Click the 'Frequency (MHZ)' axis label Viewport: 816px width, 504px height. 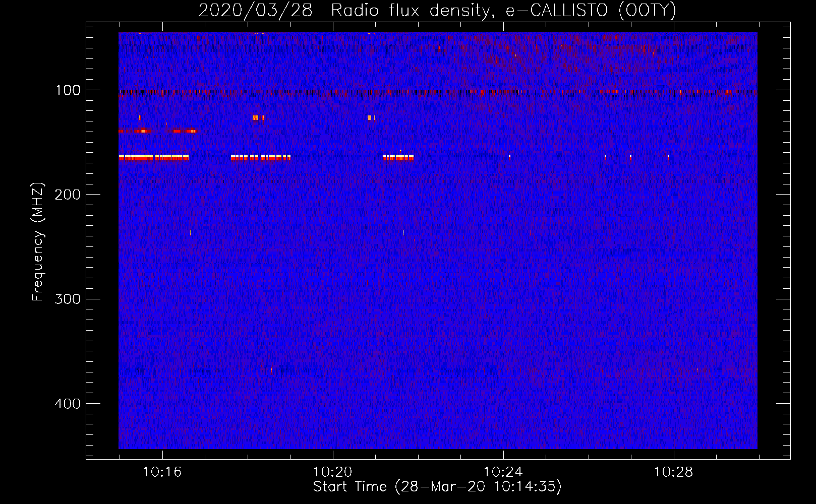click(x=38, y=242)
